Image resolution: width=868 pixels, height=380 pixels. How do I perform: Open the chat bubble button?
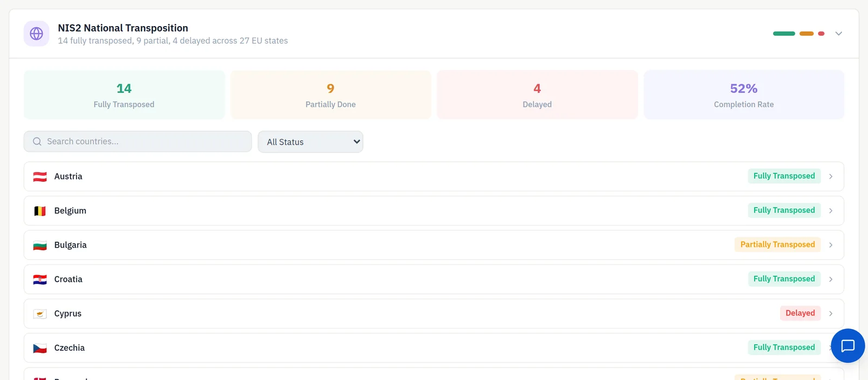(847, 346)
